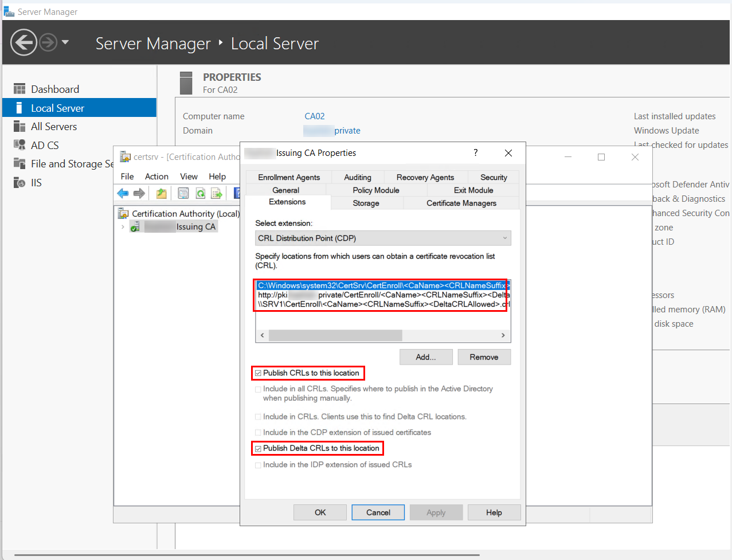Select the \\SRV1\CertEnroll CRL location entry
732x560 pixels.
383,304
